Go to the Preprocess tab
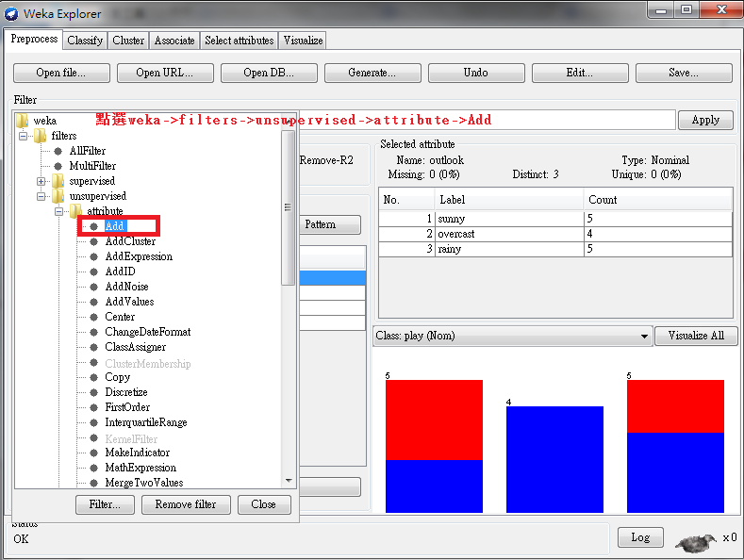Image resolution: width=744 pixels, height=560 pixels. 34,39
